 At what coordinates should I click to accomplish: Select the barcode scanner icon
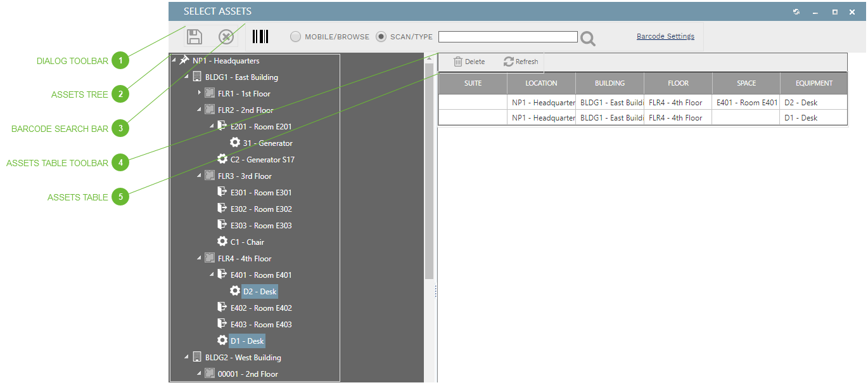(260, 36)
